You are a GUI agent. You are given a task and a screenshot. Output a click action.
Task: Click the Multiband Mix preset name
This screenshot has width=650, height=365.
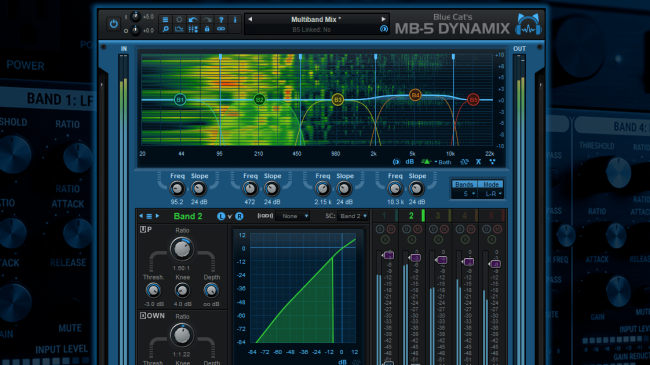pyautogui.click(x=316, y=19)
